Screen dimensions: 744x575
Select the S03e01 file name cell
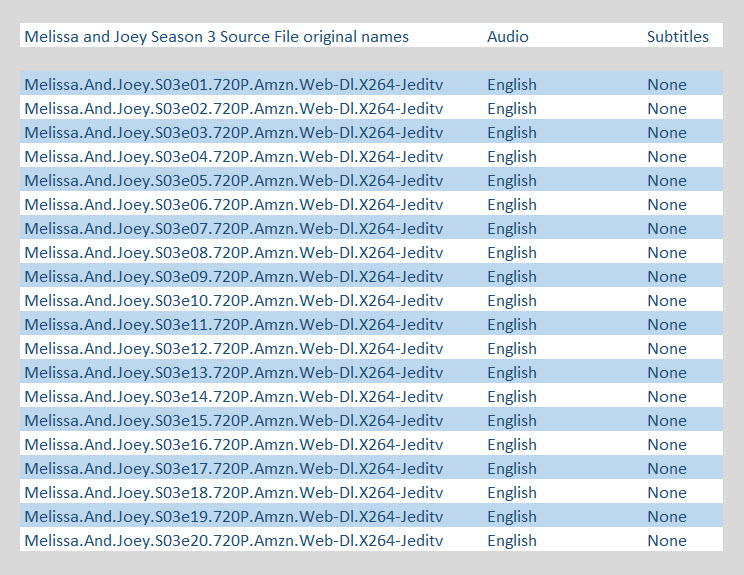234,85
